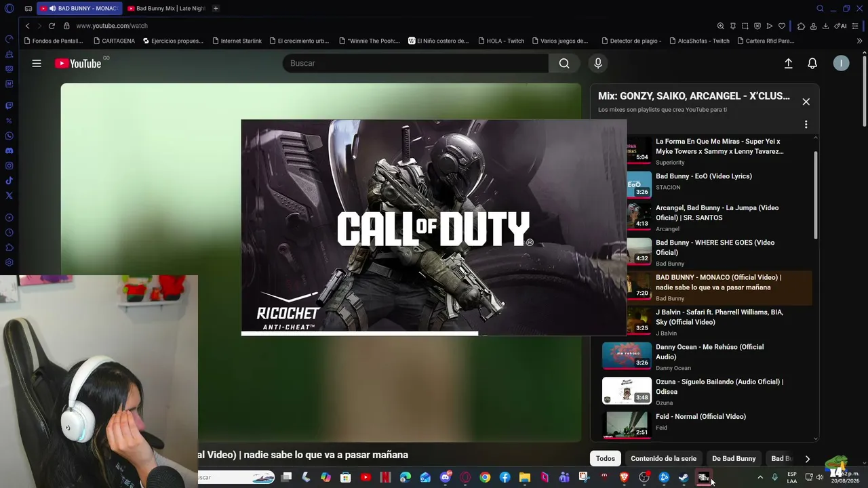
Task: Open the tab search magnifier in title bar
Action: click(x=820, y=9)
